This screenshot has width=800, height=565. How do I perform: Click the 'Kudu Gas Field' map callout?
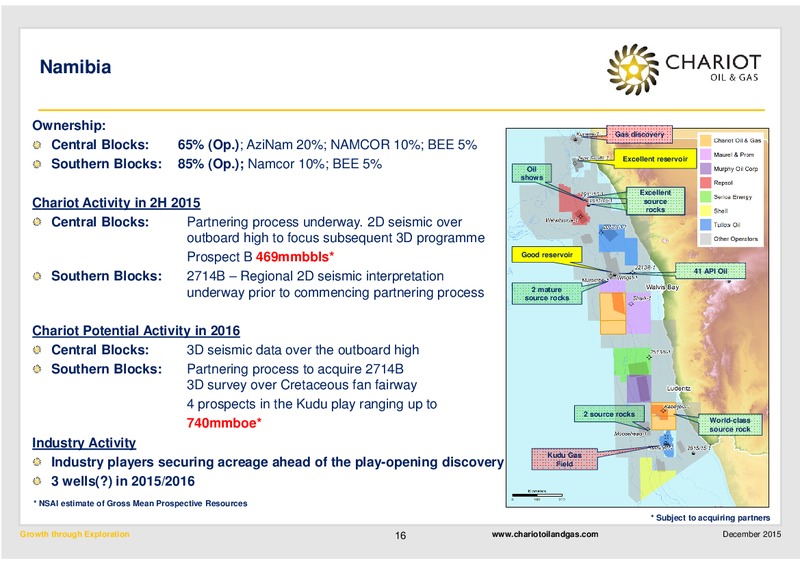pos(564,459)
